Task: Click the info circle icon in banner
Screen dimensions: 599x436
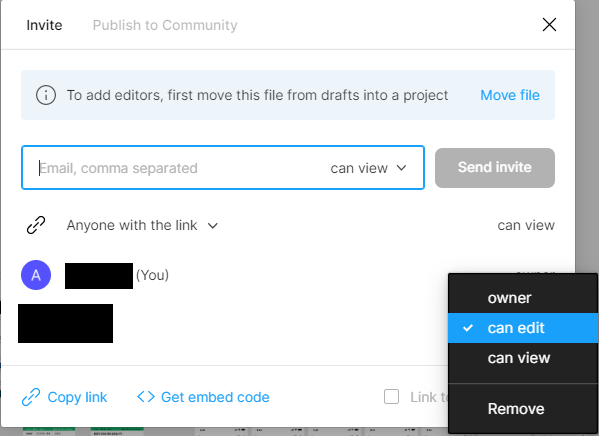Action: pos(46,95)
